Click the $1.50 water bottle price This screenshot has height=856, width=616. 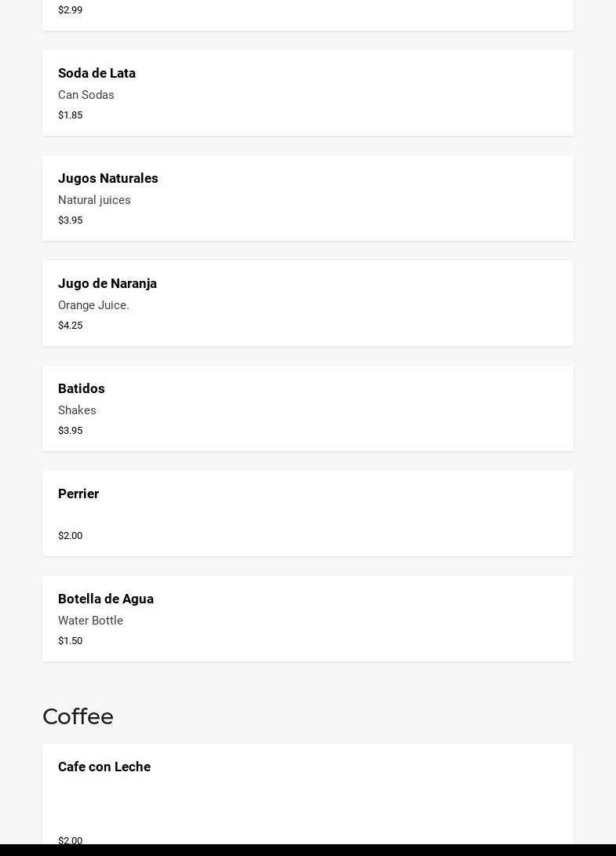tap(70, 640)
